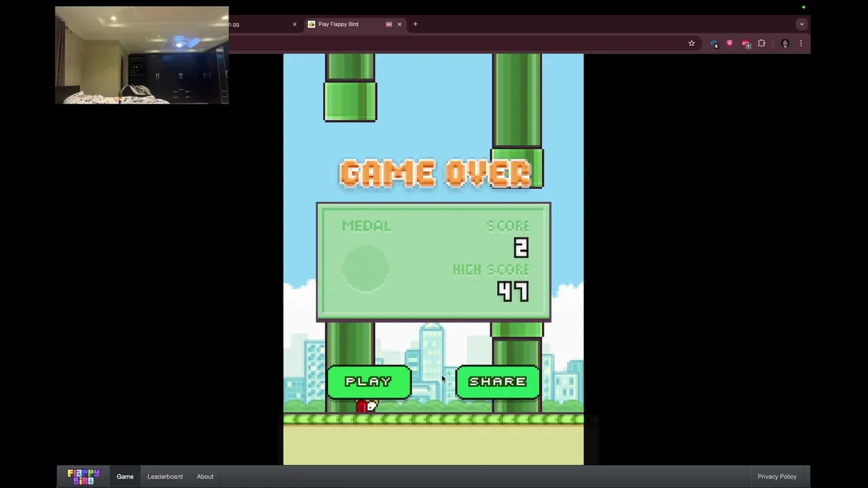Select the Game nav item
The height and width of the screenshot is (488, 868).
(125, 476)
